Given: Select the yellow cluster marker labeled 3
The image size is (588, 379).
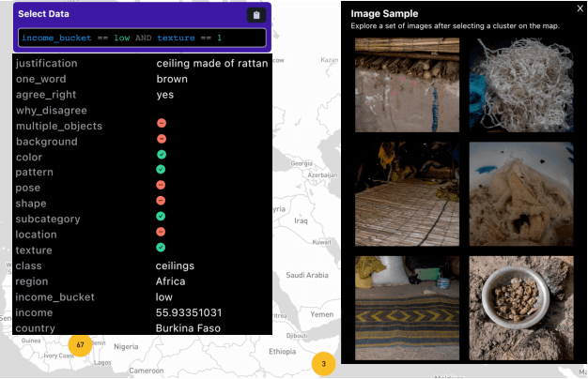Looking at the screenshot, I should [x=324, y=364].
